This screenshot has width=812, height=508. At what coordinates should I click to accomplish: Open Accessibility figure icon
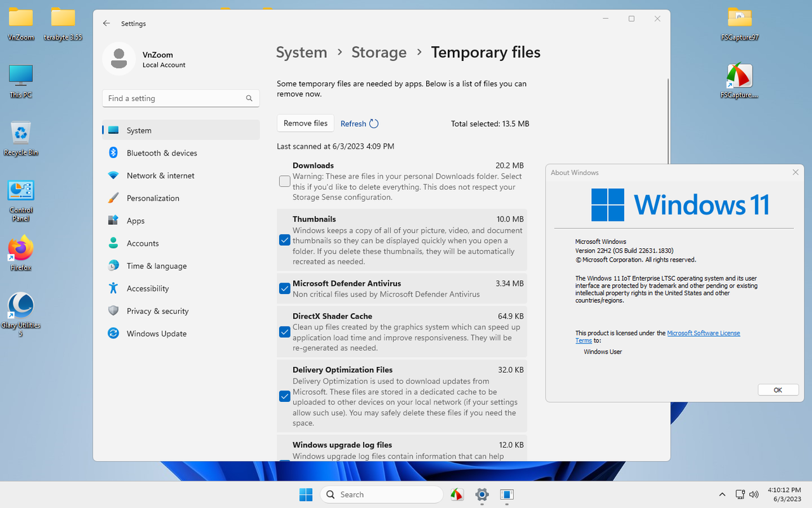[114, 288]
